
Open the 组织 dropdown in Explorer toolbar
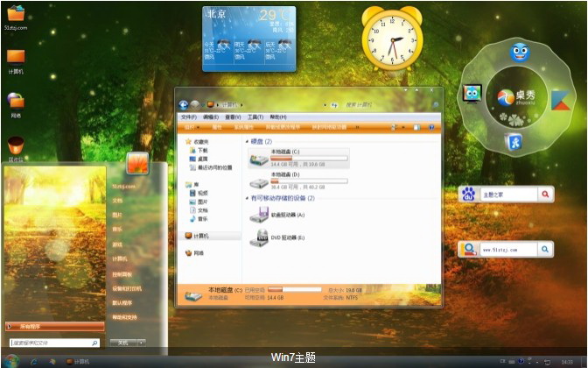click(x=192, y=127)
